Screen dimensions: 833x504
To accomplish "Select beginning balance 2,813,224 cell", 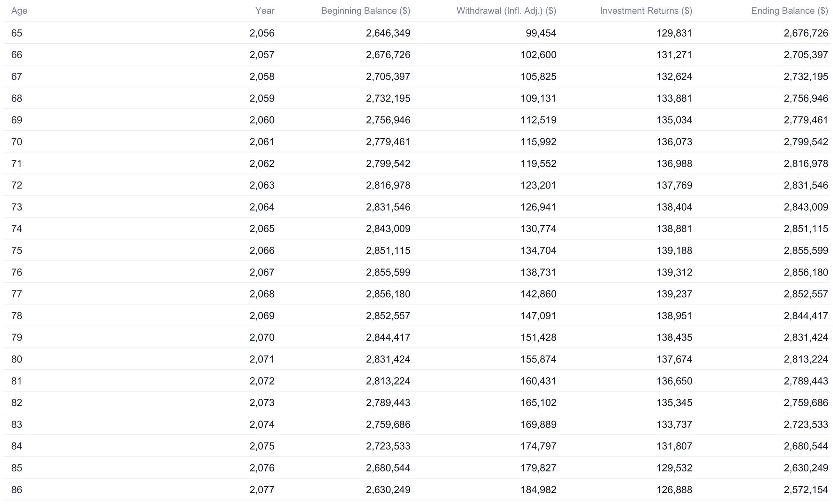I will click(x=388, y=381).
